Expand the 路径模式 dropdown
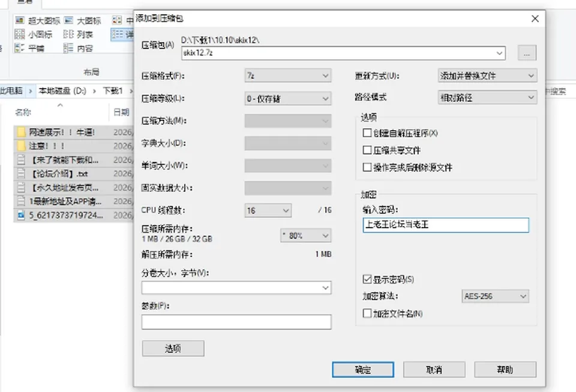 [487, 97]
